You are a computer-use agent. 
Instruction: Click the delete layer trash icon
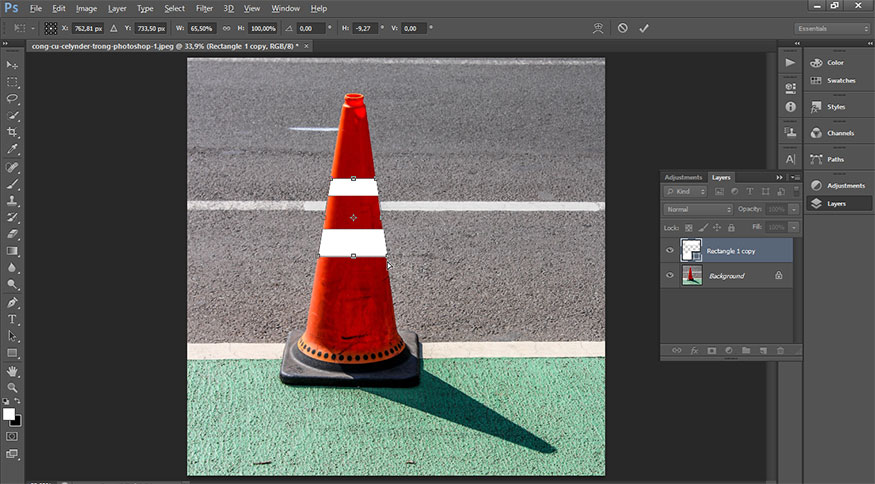point(780,351)
